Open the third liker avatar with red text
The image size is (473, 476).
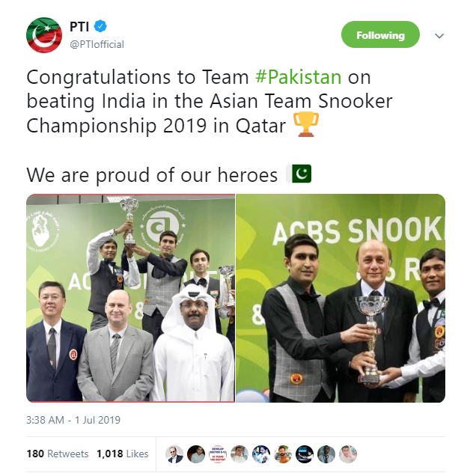click(218, 454)
